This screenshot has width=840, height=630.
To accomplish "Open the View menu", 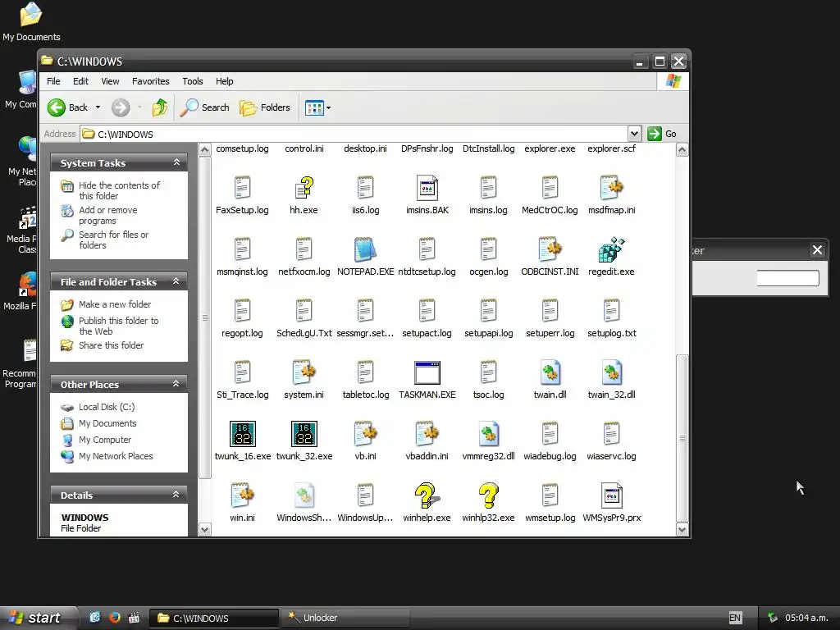I will [110, 81].
